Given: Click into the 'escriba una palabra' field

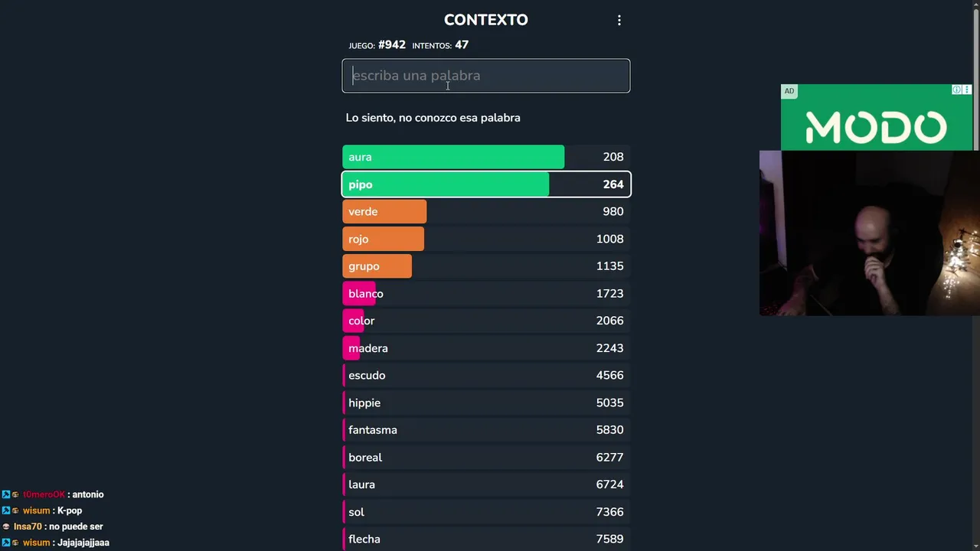Looking at the screenshot, I should point(485,76).
